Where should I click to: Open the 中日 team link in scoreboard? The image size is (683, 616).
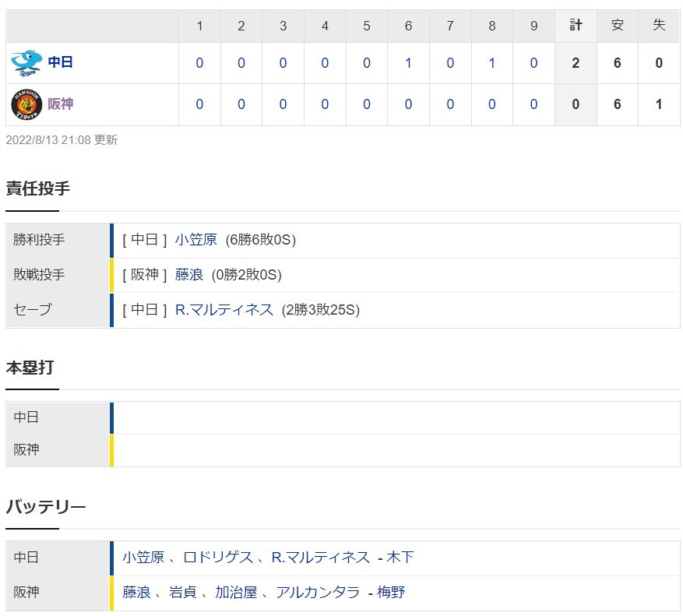(60, 62)
